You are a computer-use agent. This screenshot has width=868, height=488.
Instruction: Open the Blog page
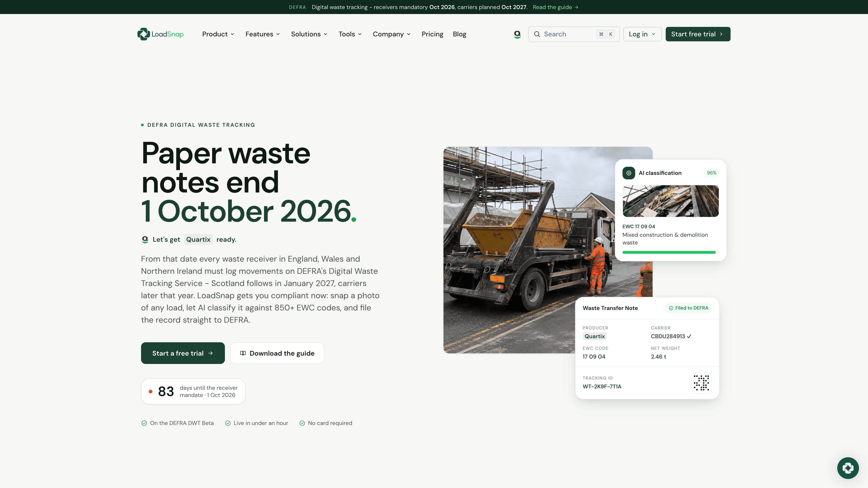click(459, 34)
